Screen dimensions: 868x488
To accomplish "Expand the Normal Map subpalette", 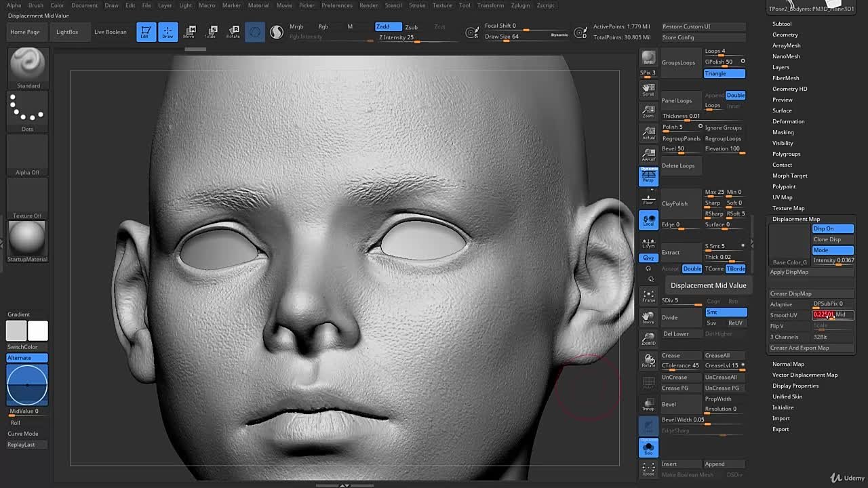I will (x=788, y=364).
